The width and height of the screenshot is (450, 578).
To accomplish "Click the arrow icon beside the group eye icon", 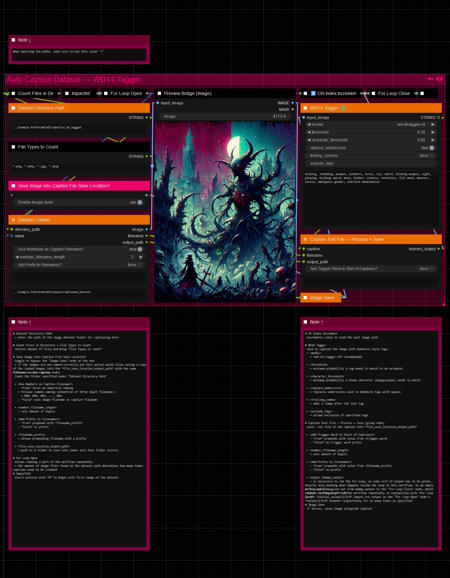I will 431,79.
